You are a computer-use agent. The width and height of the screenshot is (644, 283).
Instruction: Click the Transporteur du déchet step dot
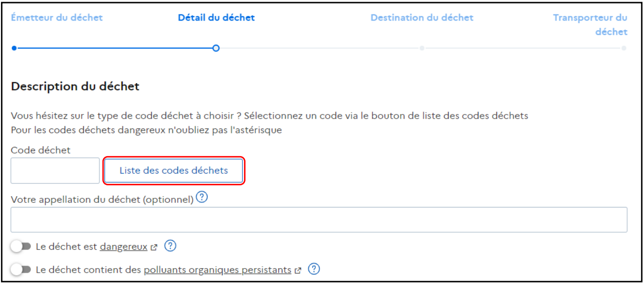click(x=623, y=48)
